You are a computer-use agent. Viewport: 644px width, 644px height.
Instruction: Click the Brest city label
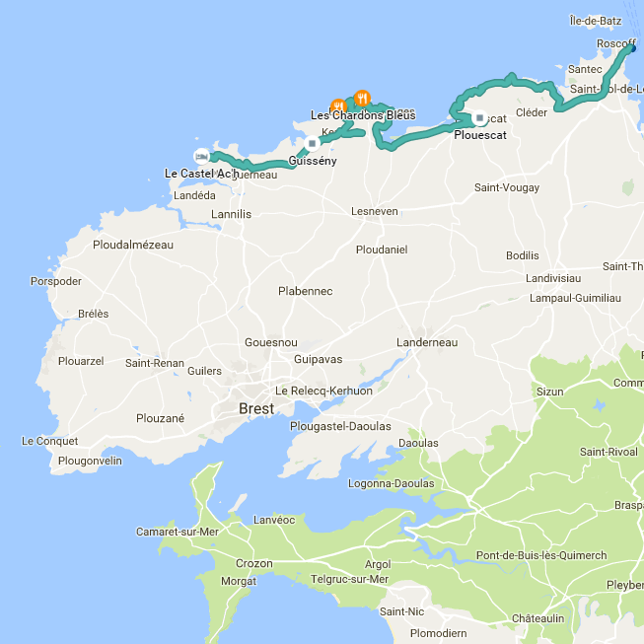(x=256, y=408)
